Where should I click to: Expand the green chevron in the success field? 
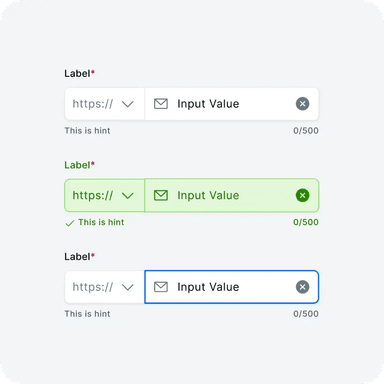pos(128,196)
